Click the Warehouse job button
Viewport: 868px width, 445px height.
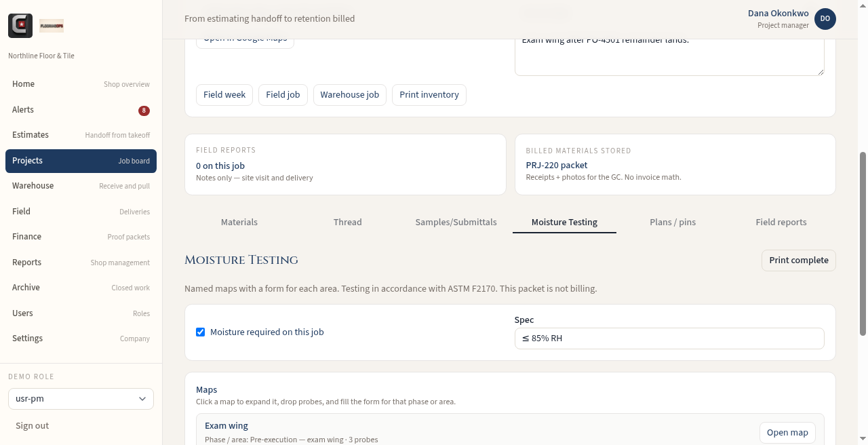click(350, 95)
